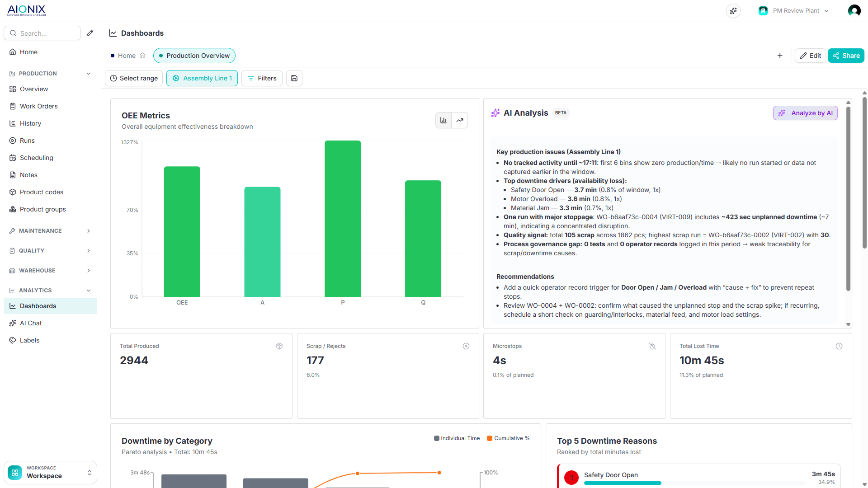Click the save dashboard icon
The width and height of the screenshot is (868, 488).
pos(294,78)
